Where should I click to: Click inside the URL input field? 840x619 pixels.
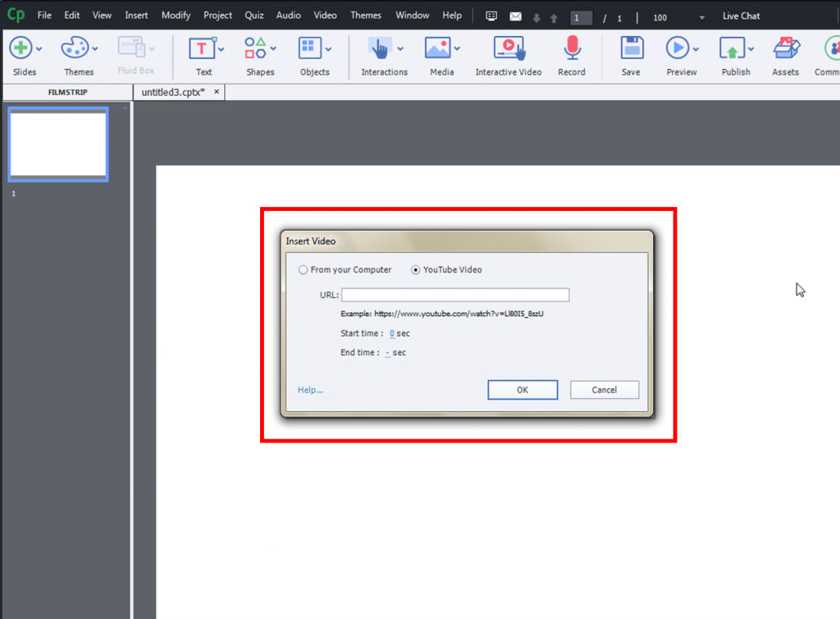[x=455, y=294]
